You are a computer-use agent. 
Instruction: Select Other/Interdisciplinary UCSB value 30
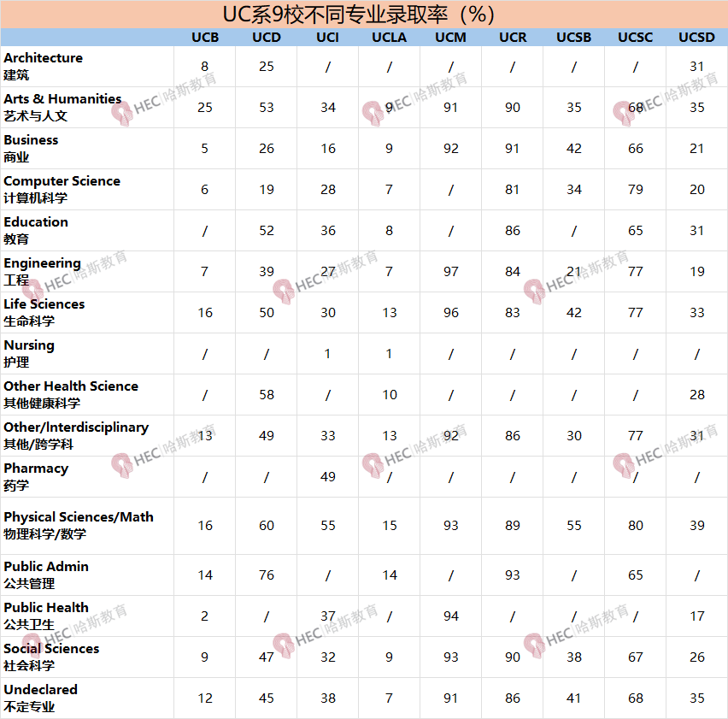click(574, 436)
